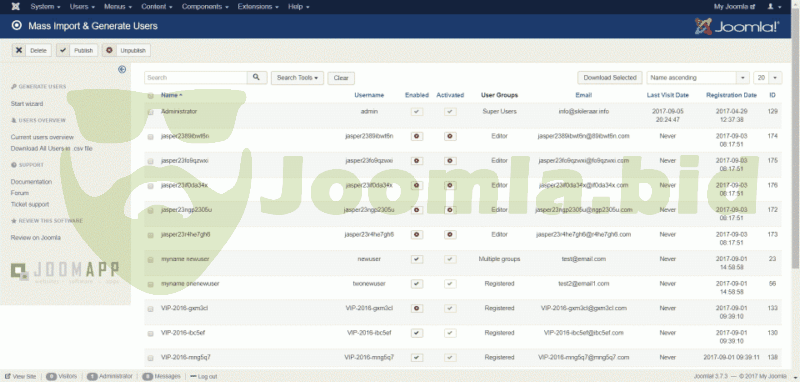Screen dimensions: 800x382
Task: Toggle activated icon for jasper23fo9qzwxi
Action: (x=450, y=161)
